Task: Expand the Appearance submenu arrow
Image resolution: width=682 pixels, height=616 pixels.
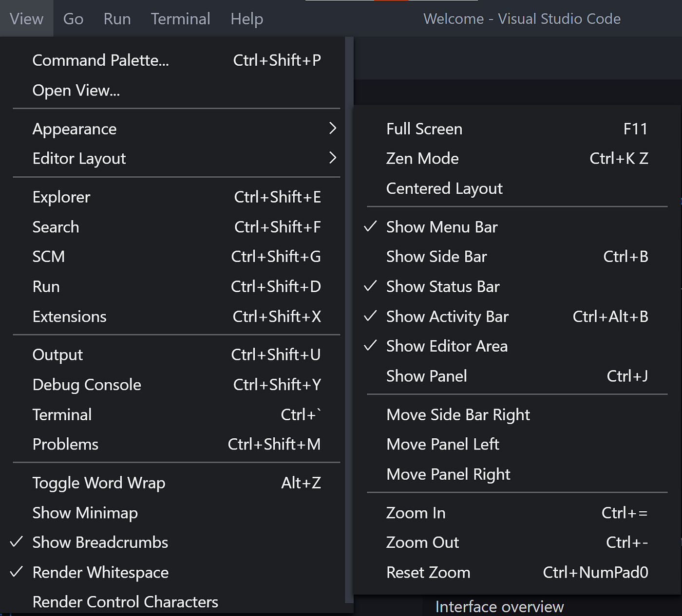Action: point(333,129)
